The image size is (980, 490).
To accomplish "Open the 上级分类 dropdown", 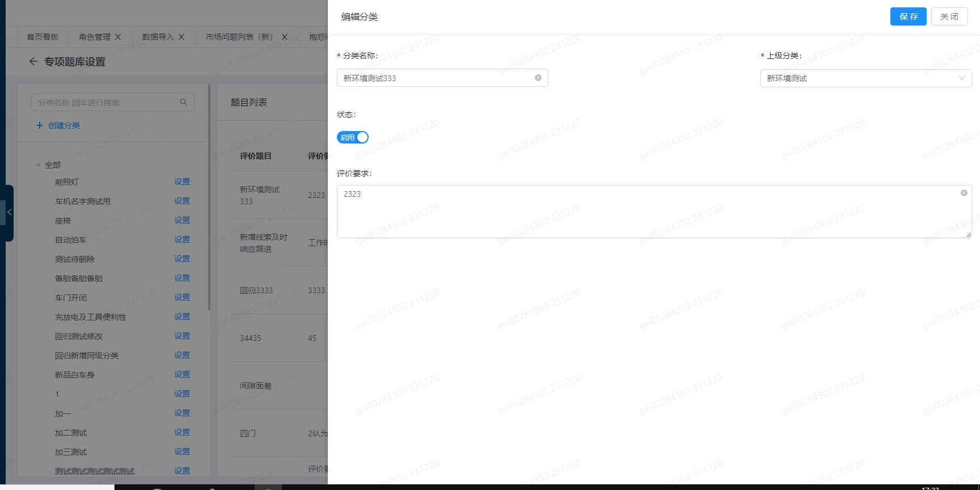I will [866, 78].
